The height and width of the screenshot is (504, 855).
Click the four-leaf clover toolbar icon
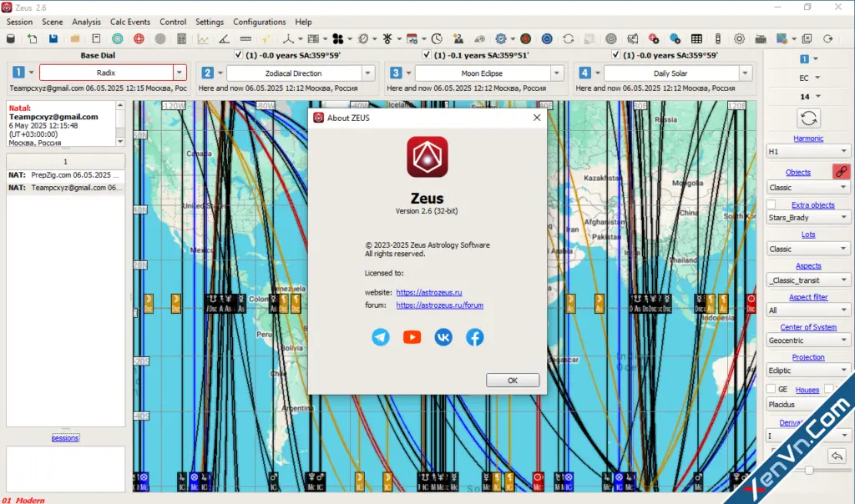point(338,38)
